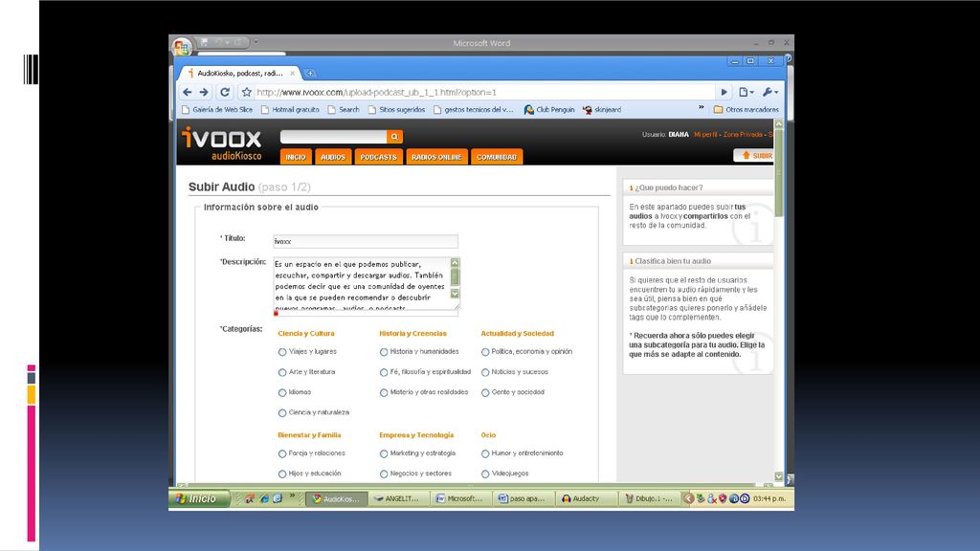Select Viajes y lugares category
This screenshot has width=980, height=551.
point(282,352)
